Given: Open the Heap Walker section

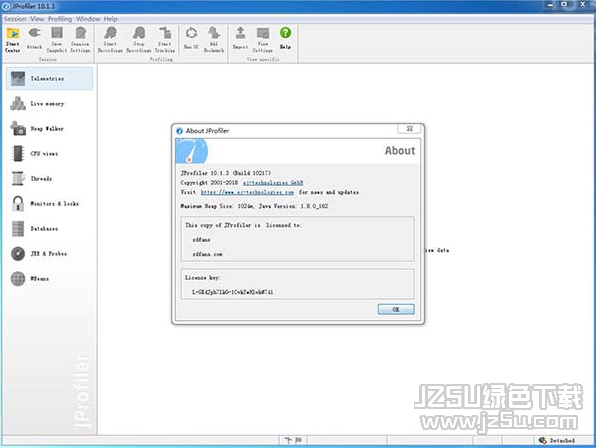Looking at the screenshot, I should [x=49, y=128].
